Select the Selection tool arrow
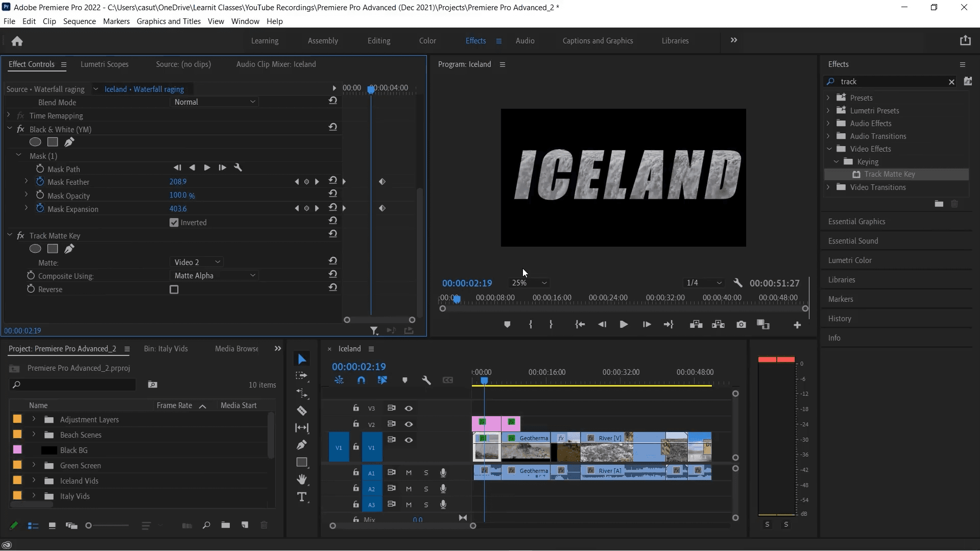This screenshot has height=551, width=980. click(x=302, y=360)
